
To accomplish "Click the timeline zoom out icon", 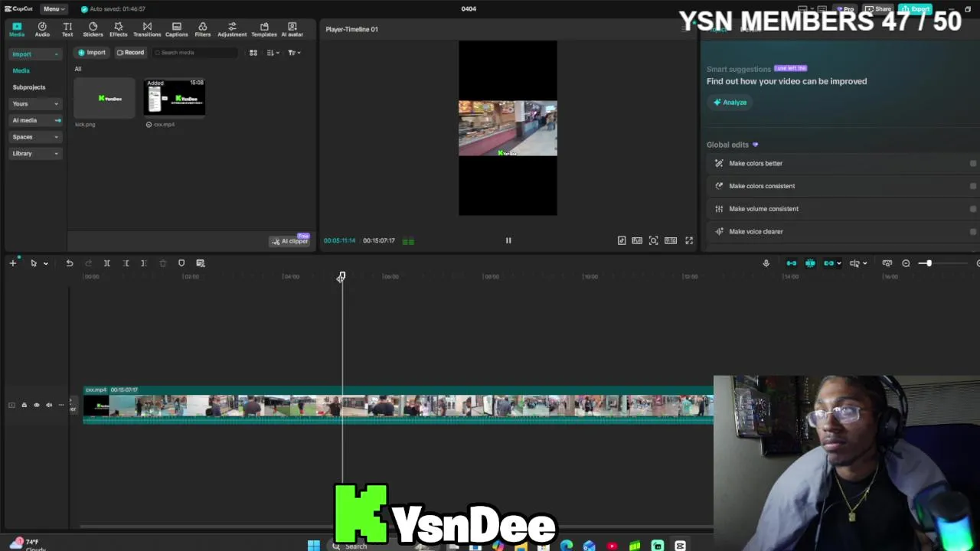I will tap(906, 263).
